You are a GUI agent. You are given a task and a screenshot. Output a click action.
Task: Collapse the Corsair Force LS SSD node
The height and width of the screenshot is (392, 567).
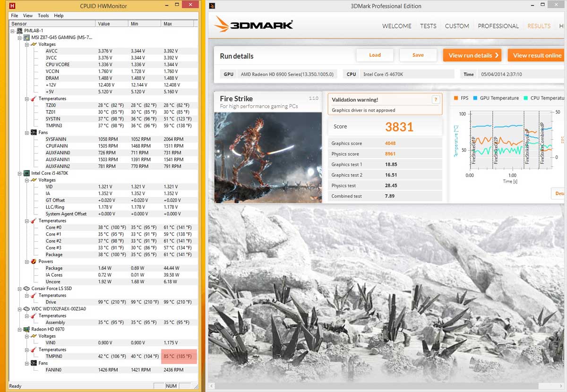(x=20, y=289)
